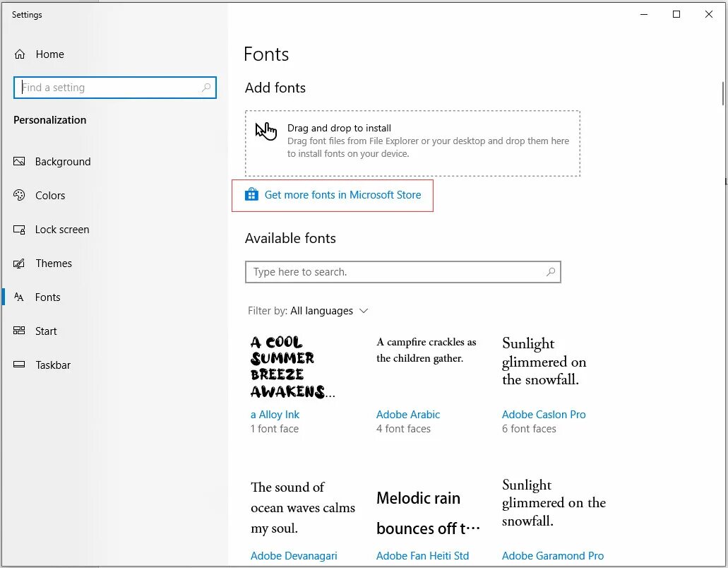
Task: Click the Available fonts heading
Action: pos(290,238)
